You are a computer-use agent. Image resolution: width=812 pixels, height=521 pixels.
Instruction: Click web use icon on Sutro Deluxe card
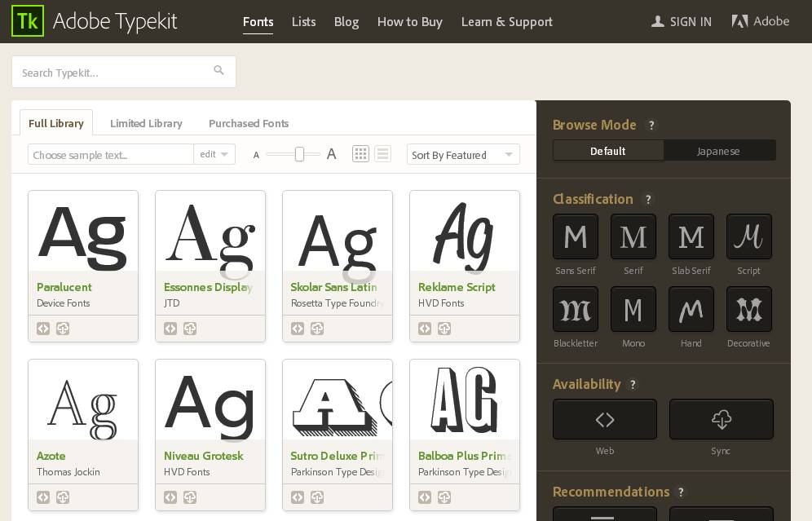298,497
